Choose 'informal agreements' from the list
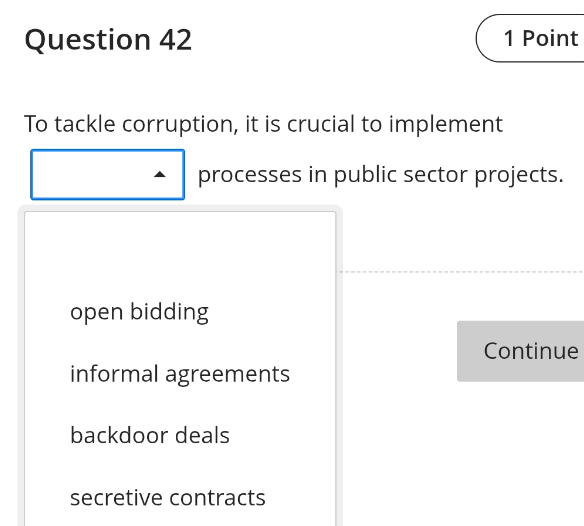 click(180, 374)
